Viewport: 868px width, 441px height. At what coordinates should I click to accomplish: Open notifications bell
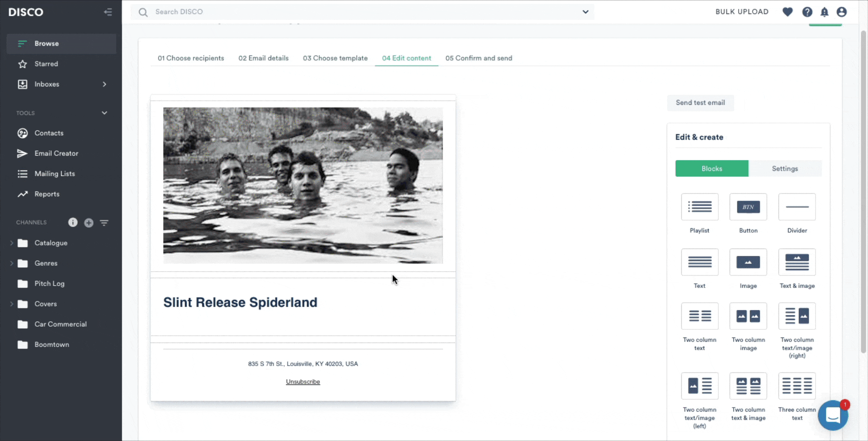(824, 12)
